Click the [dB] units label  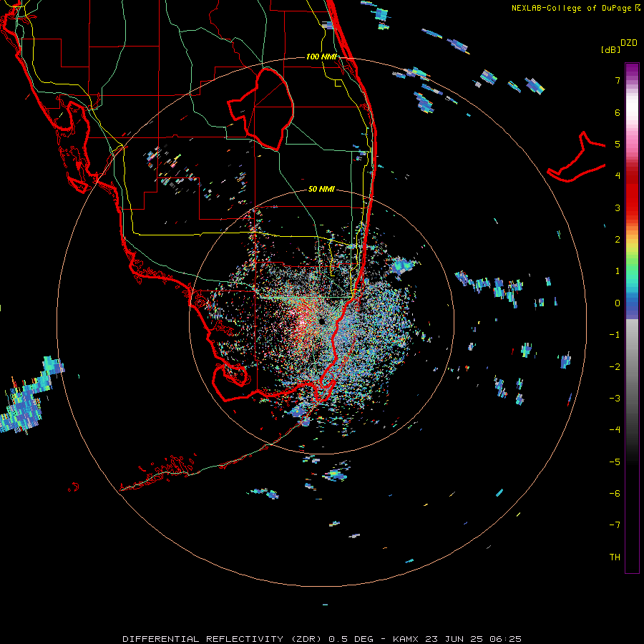point(611,49)
